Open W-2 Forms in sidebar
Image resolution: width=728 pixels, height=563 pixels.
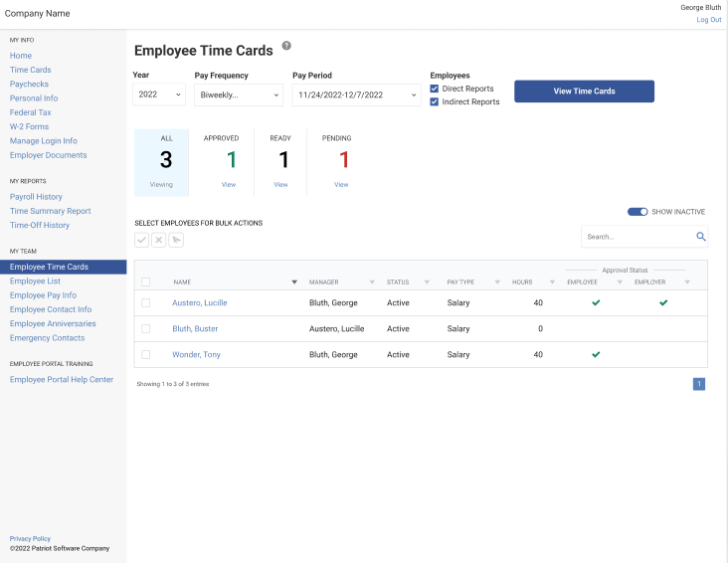pos(29,126)
